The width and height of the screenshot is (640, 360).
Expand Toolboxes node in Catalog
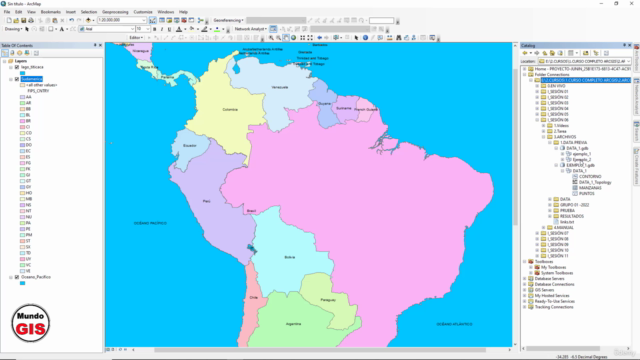coord(525,262)
